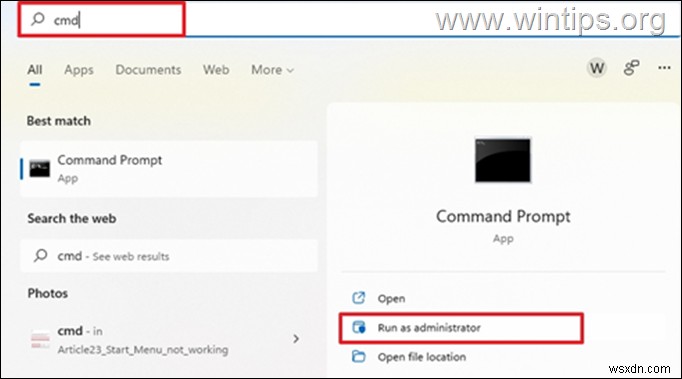Switch to the Apps tab
This screenshot has height=379, width=682.
(x=79, y=70)
